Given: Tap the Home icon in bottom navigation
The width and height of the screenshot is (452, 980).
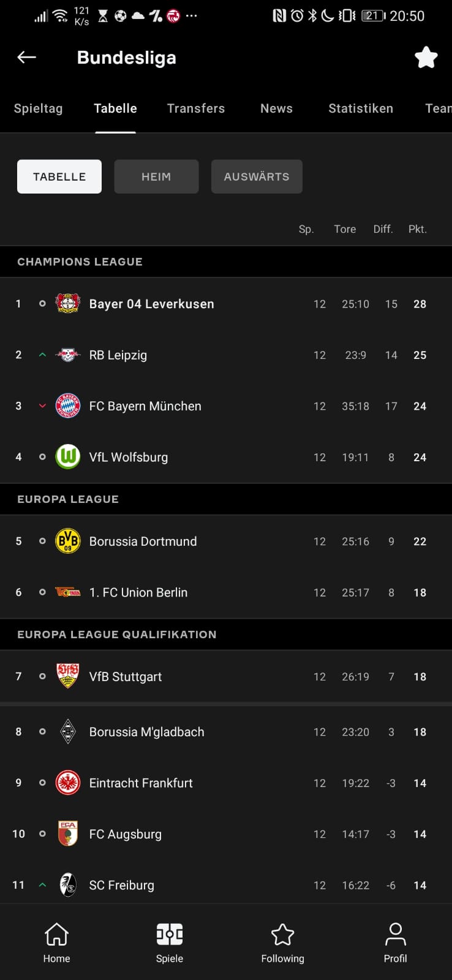Looking at the screenshot, I should click(56, 943).
